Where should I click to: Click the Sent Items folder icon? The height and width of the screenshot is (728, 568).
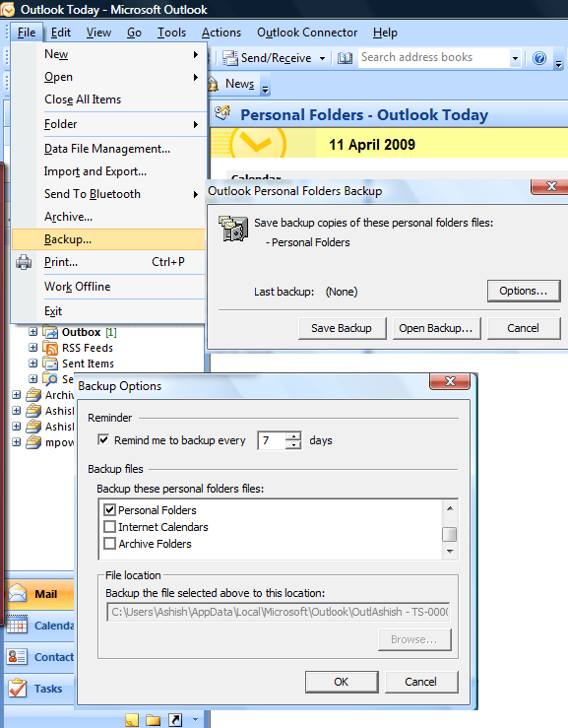click(x=50, y=364)
